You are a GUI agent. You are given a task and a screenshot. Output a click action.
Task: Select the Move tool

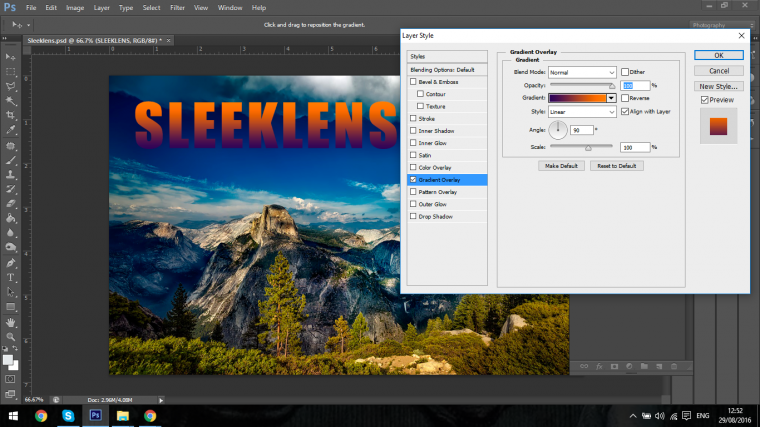10,57
